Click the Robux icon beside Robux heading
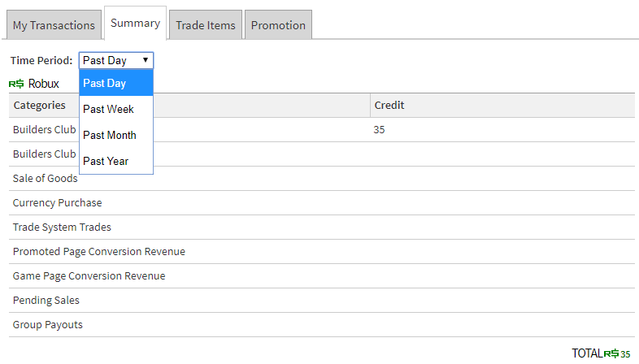Screen dimensions: 639x364 [16, 84]
